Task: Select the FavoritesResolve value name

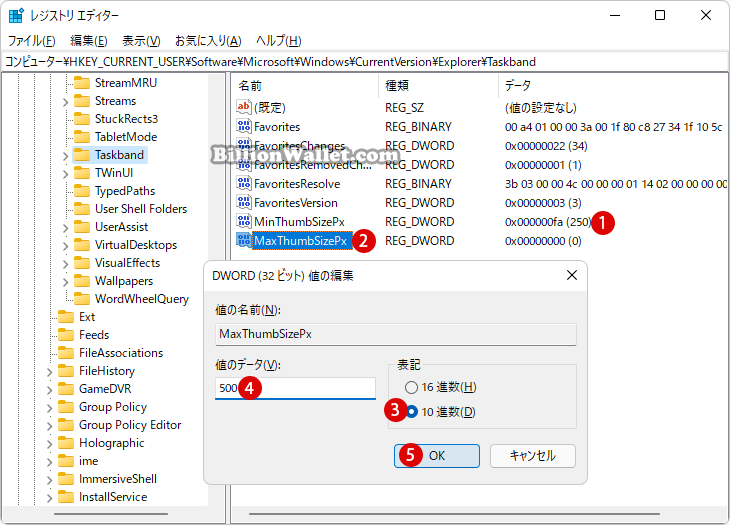Action: pos(297,184)
